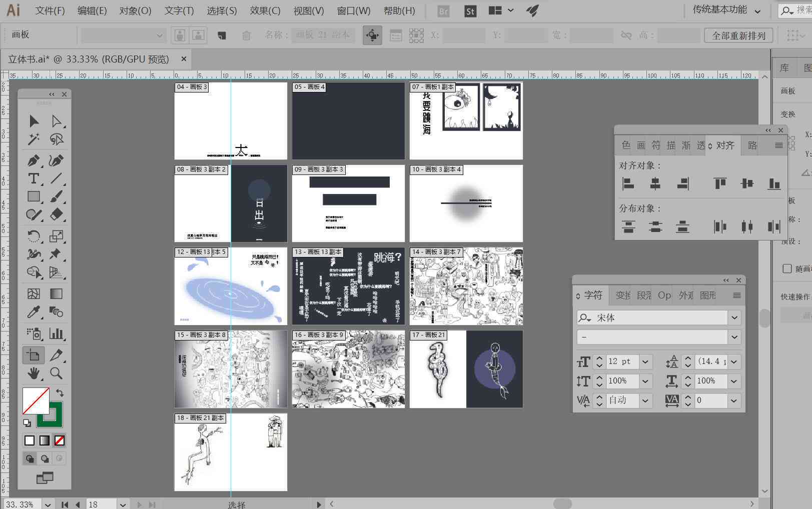This screenshot has width=812, height=509.
Task: Select the Puppet Warp pin tool
Action: click(x=56, y=254)
